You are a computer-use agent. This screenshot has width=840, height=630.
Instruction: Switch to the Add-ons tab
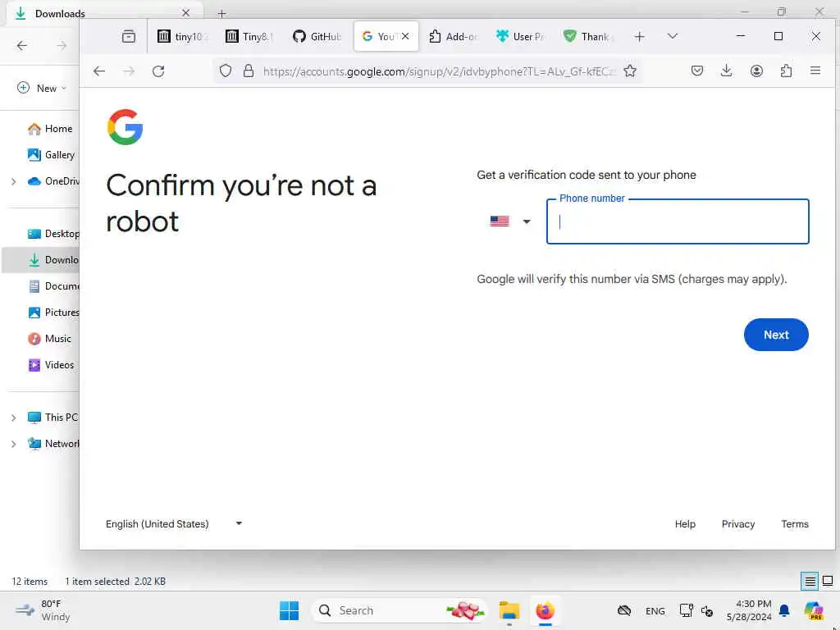click(x=453, y=36)
